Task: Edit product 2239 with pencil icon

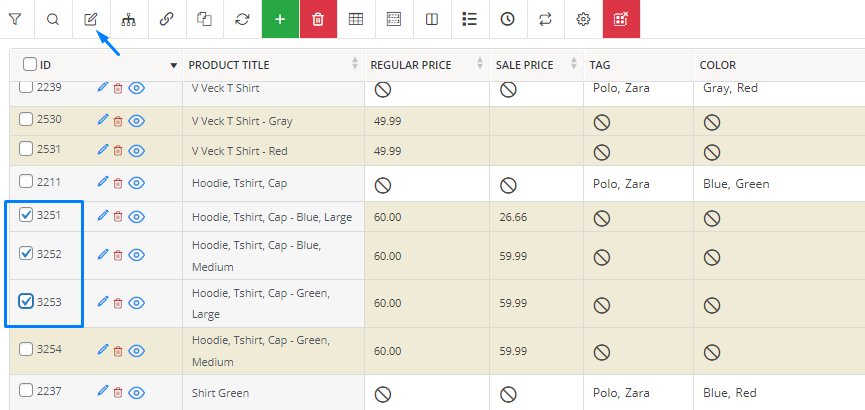Action: (x=103, y=87)
